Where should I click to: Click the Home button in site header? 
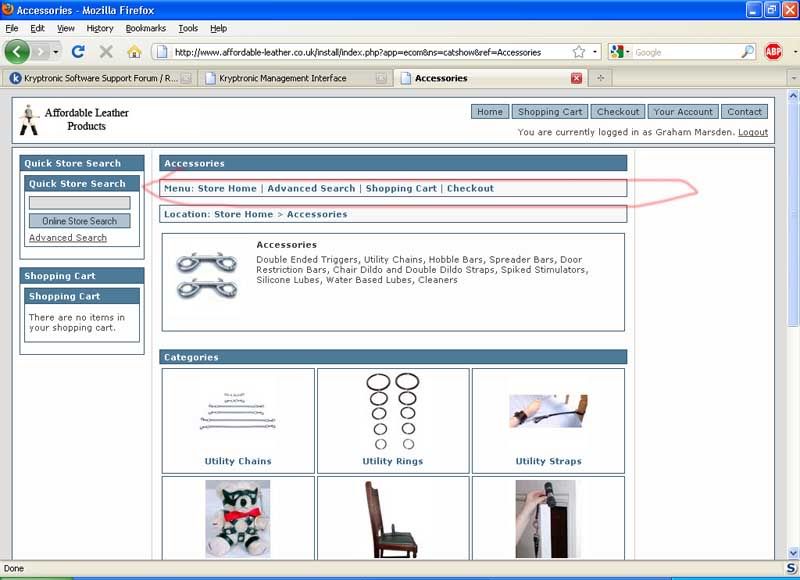point(490,112)
